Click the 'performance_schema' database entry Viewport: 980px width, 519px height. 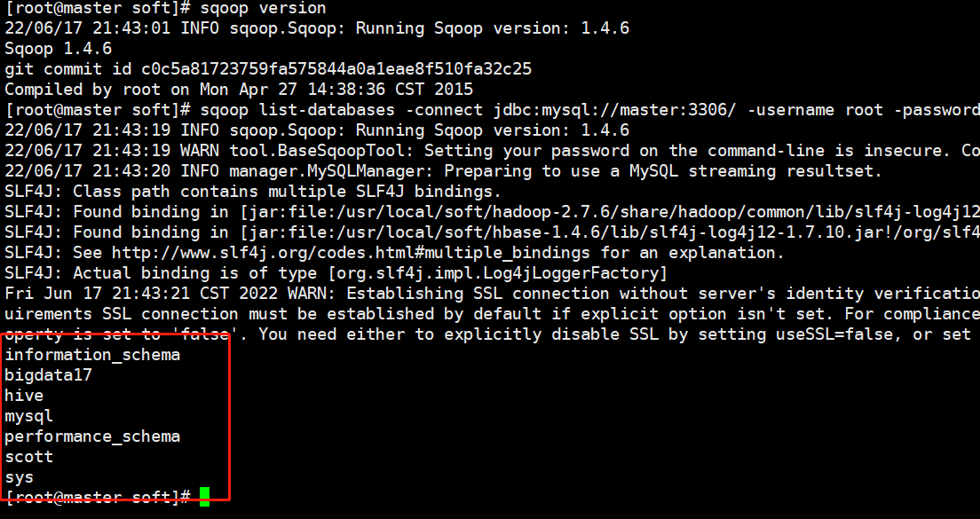point(92,436)
